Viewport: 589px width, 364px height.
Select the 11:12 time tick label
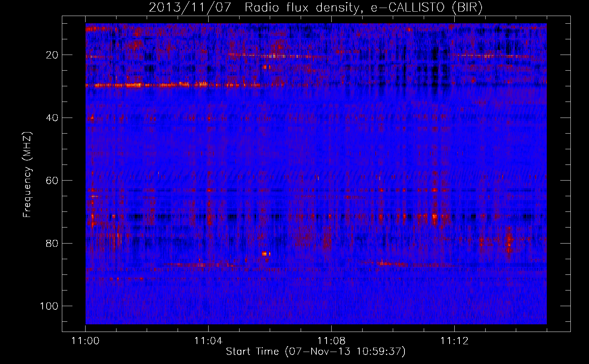coord(454,341)
